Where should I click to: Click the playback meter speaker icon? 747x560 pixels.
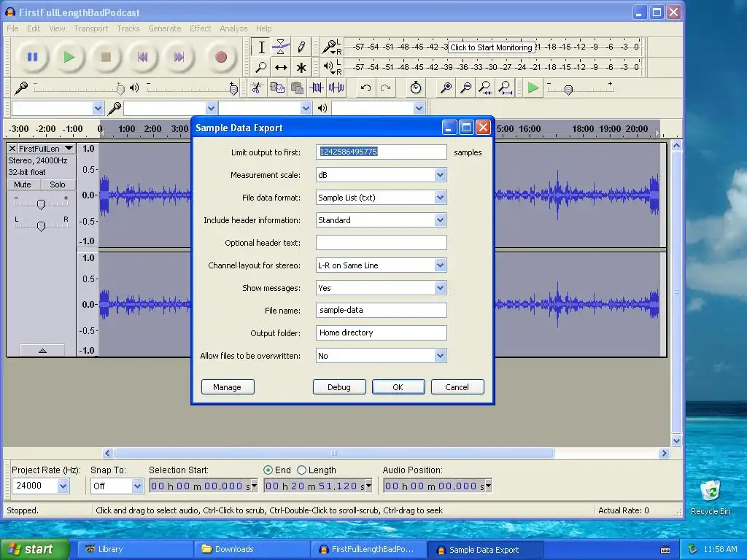(x=329, y=66)
